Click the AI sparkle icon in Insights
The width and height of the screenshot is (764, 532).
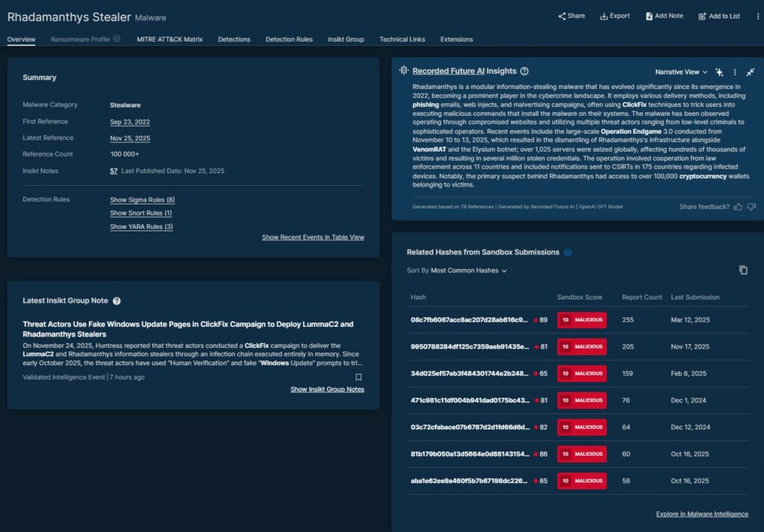(719, 72)
